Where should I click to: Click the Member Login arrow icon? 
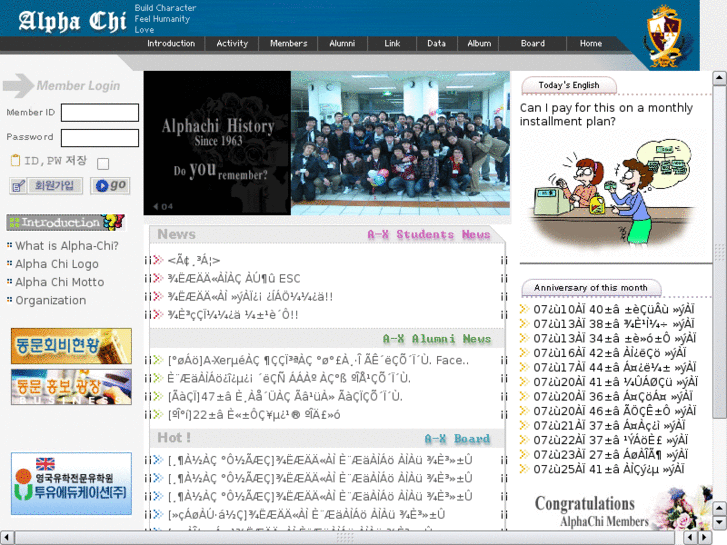(18, 85)
